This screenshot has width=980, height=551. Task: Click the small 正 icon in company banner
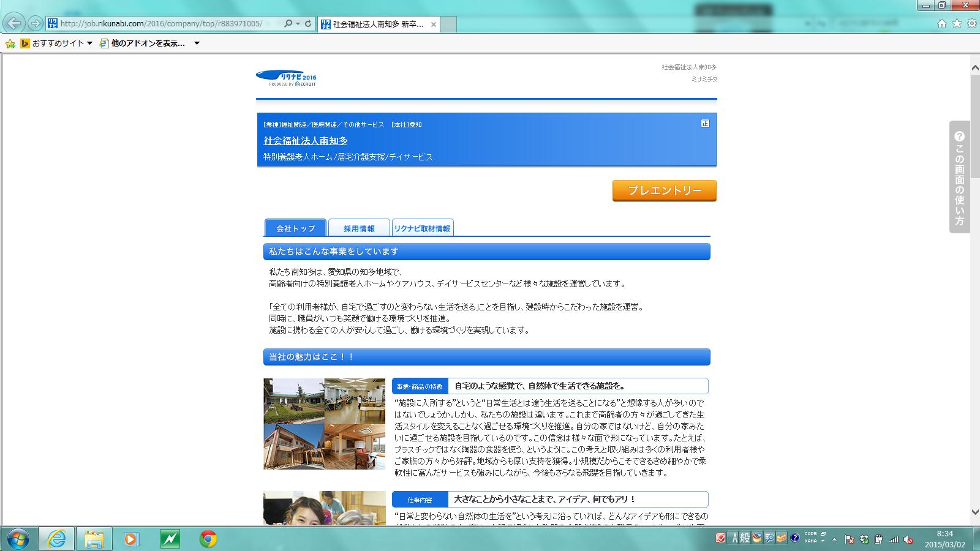pyautogui.click(x=705, y=124)
